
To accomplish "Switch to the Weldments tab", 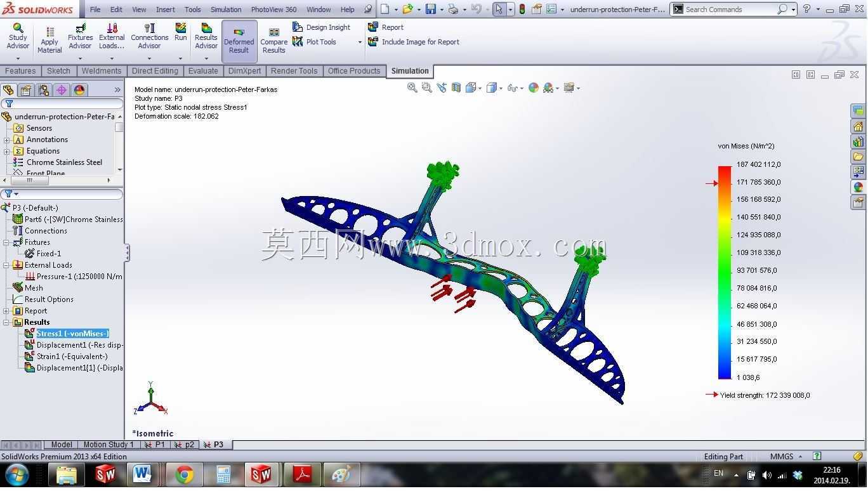I will coord(102,71).
